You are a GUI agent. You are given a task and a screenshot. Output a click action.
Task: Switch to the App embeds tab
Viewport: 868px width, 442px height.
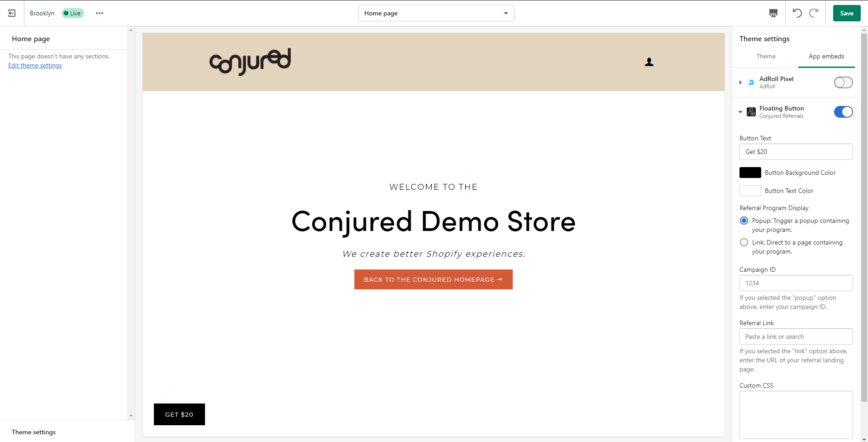tap(826, 56)
